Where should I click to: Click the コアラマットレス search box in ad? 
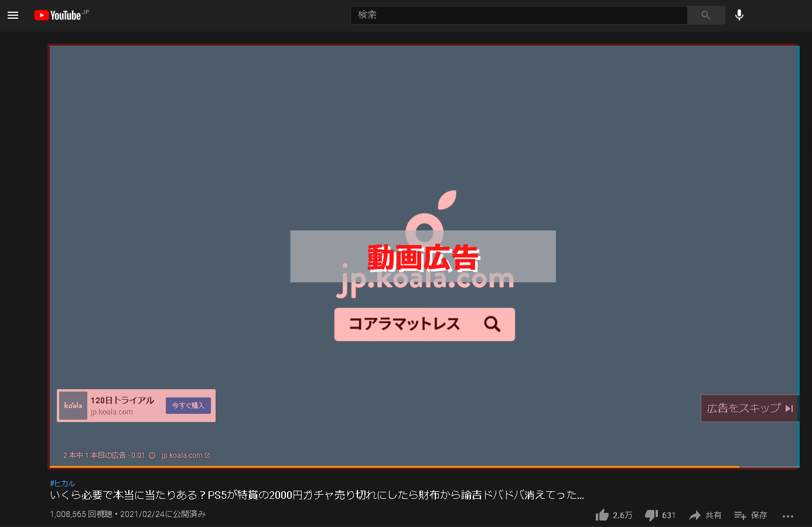[x=425, y=324]
